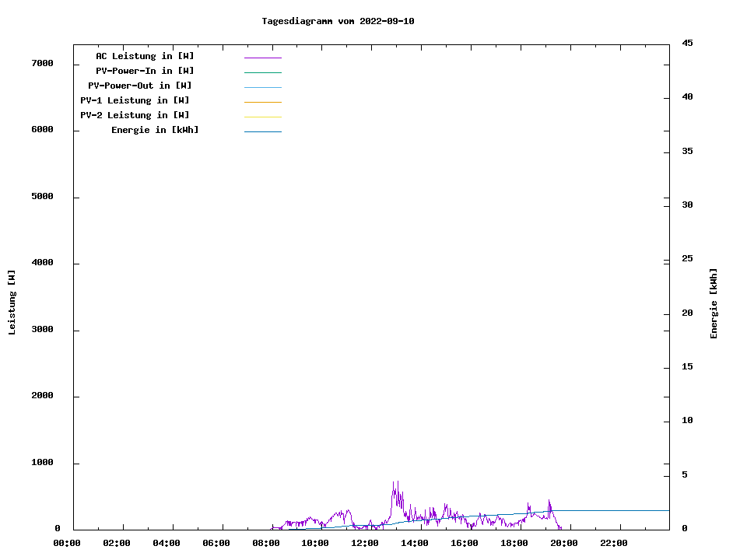Click the 4000 value on the power axis
The image size is (747, 560).
point(42,263)
